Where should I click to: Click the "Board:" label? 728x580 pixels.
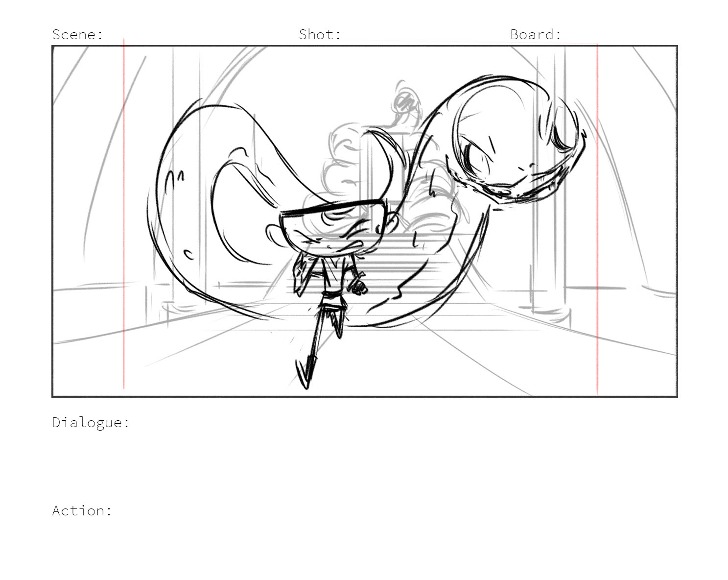pyautogui.click(x=536, y=34)
